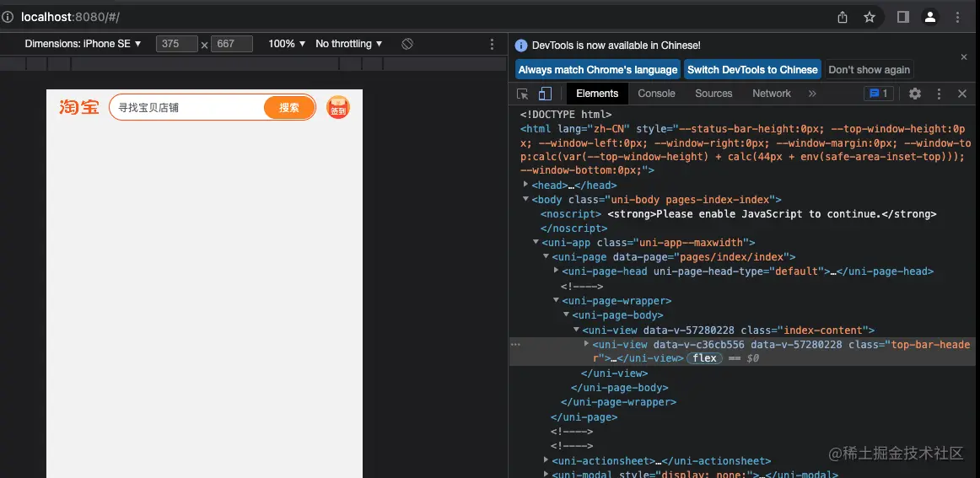Viewport: 980px width, 478px height.
Task: Click the ellipsis beside selected DOM row
Action: [515, 344]
